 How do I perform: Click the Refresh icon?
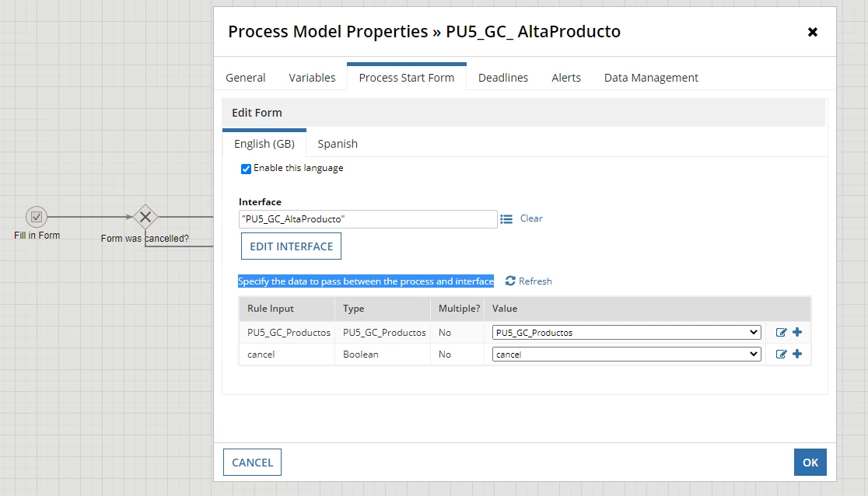click(x=510, y=281)
